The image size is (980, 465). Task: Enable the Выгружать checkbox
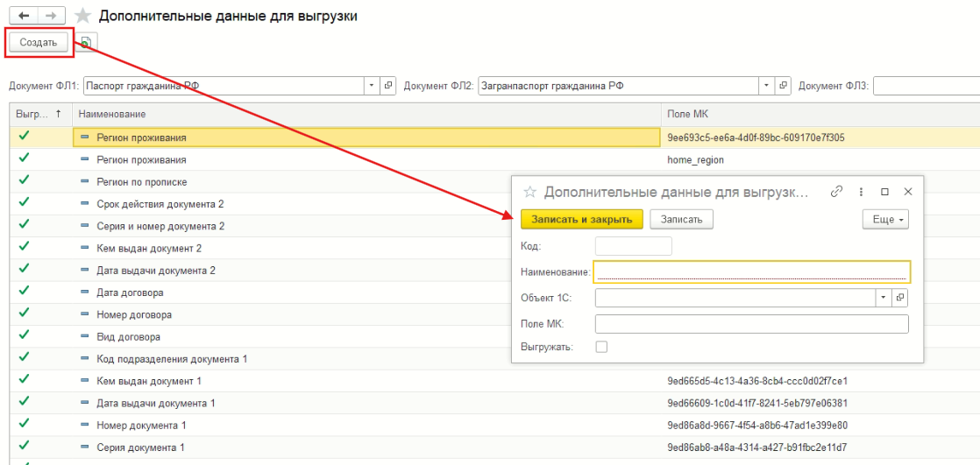pyautogui.click(x=601, y=347)
